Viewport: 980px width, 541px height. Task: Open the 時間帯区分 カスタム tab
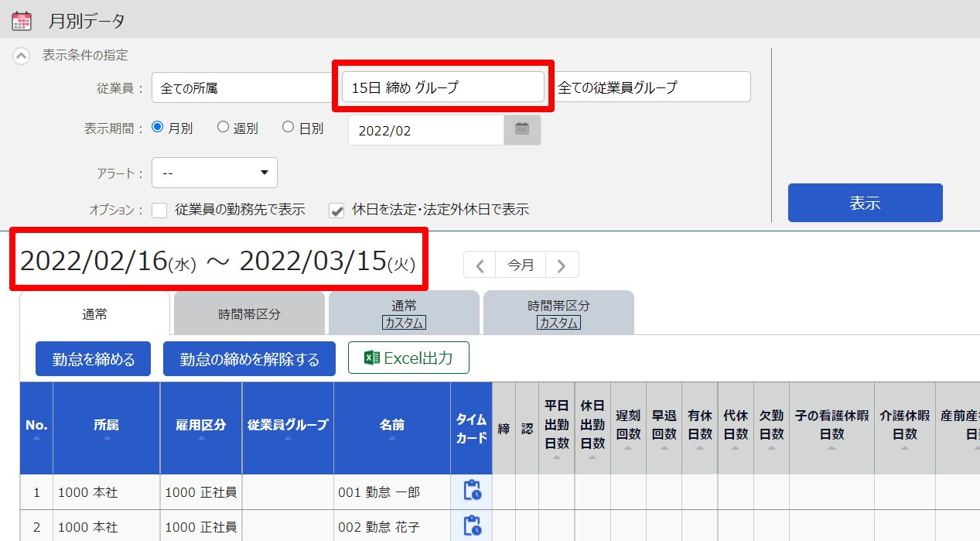(558, 313)
